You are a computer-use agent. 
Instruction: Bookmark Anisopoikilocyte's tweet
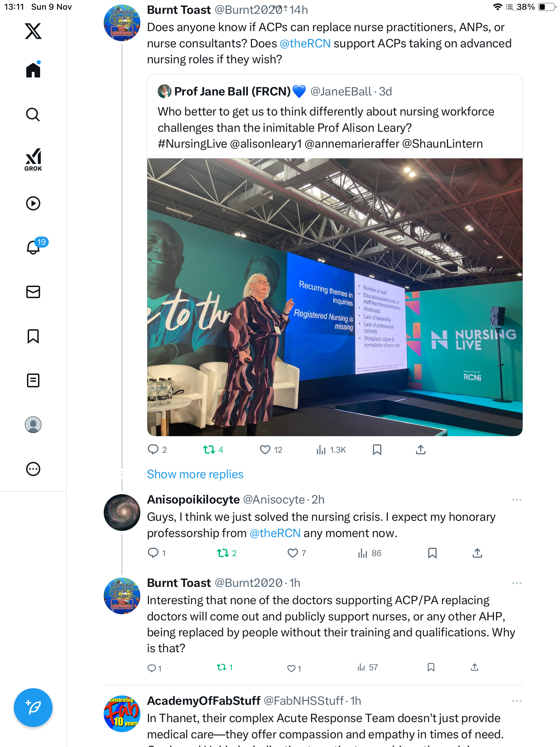[432, 553]
